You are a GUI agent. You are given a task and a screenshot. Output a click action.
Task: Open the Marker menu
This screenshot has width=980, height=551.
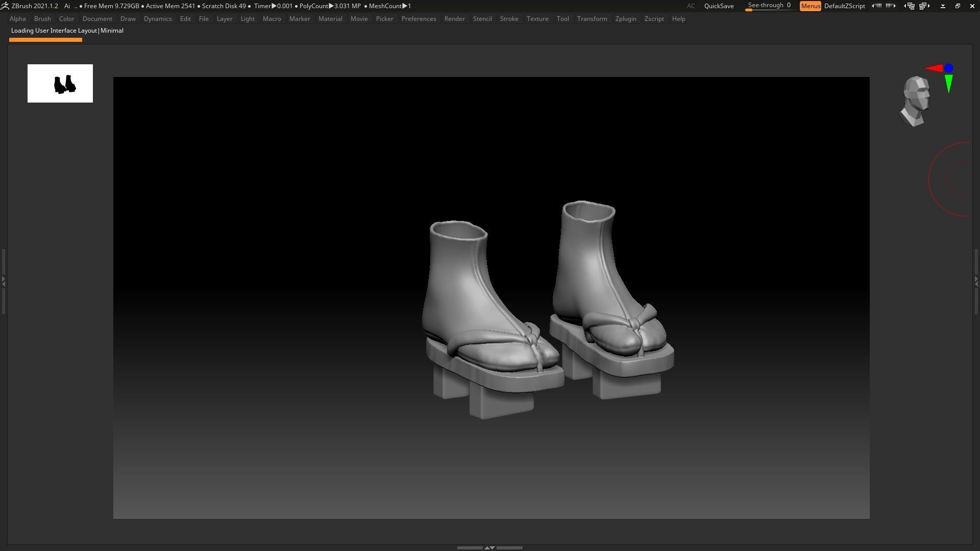[x=300, y=19]
